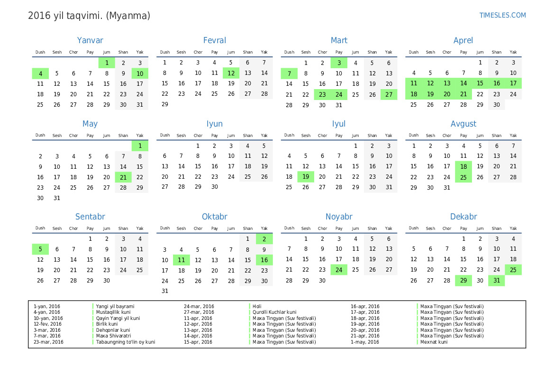Select highlighted day 21 in May

point(123,177)
